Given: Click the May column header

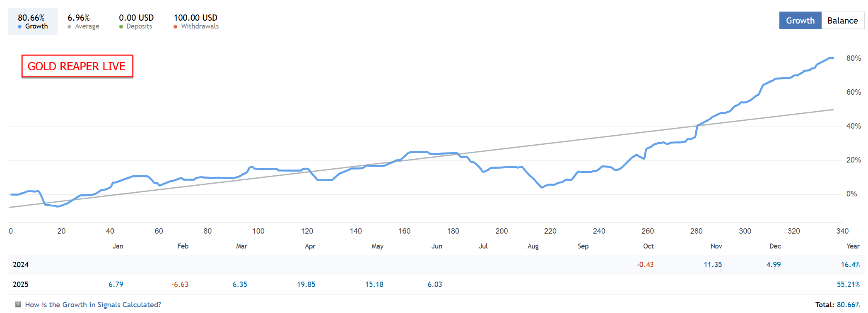Looking at the screenshot, I should pyautogui.click(x=378, y=246).
